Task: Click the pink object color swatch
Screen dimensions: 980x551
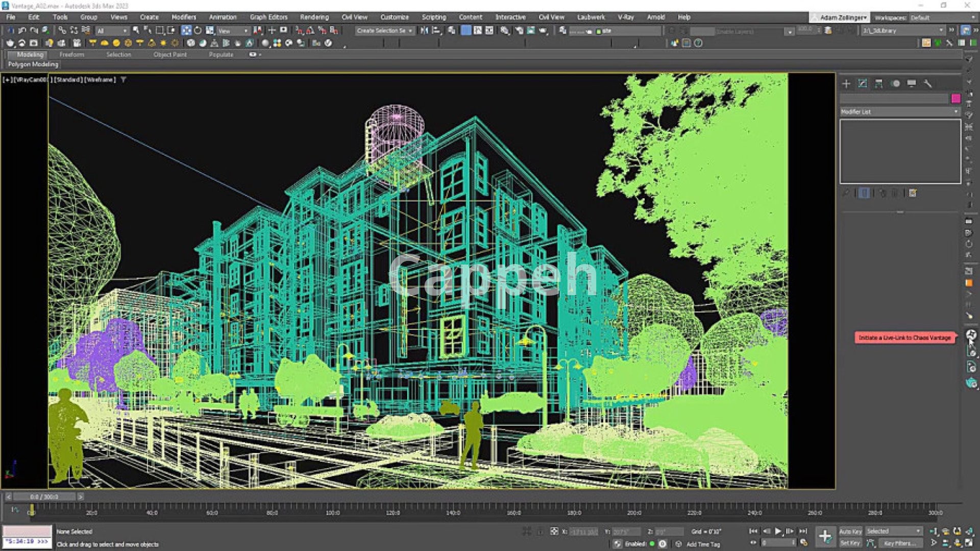Action: (955, 99)
